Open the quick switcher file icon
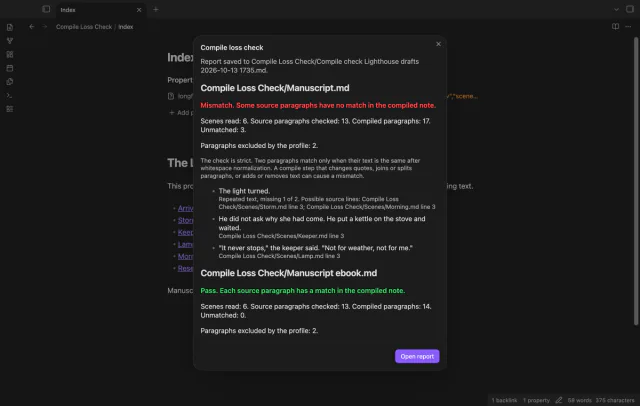 [x=10, y=27]
